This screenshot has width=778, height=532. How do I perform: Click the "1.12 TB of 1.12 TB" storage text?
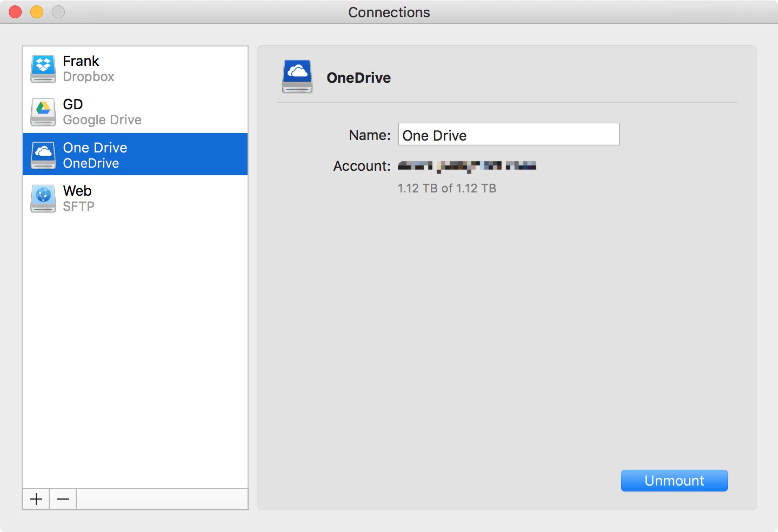pyautogui.click(x=447, y=188)
